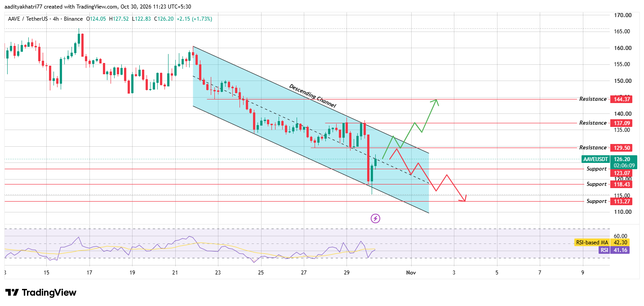The height and width of the screenshot is (306, 644).
Task: Click the Resistance label beside 129.50
Action: click(x=593, y=148)
